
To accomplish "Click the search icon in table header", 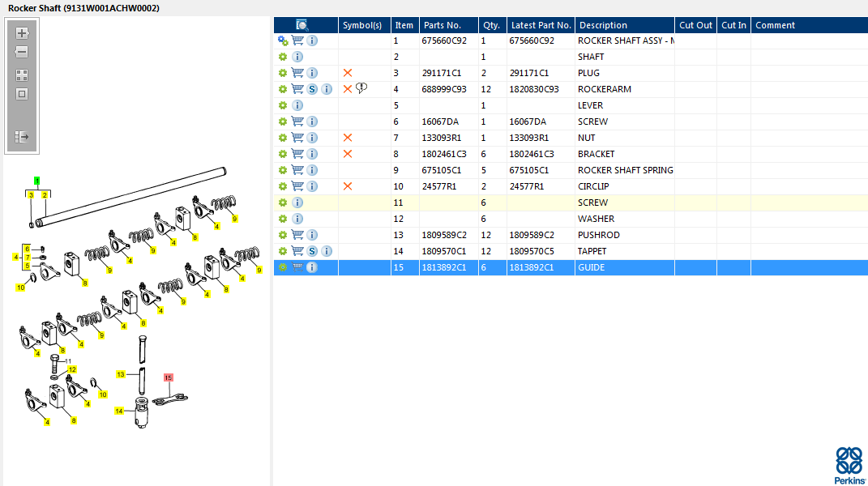I will click(x=301, y=25).
